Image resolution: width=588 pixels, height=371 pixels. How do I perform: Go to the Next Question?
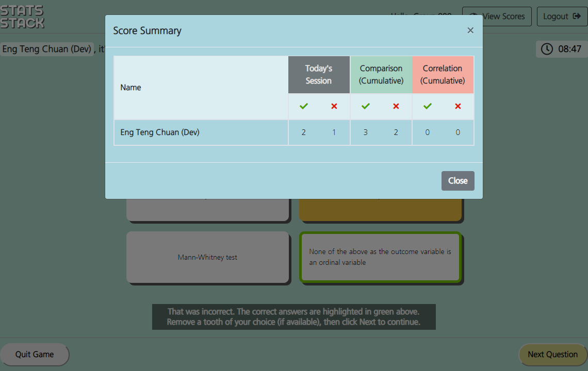tap(552, 355)
